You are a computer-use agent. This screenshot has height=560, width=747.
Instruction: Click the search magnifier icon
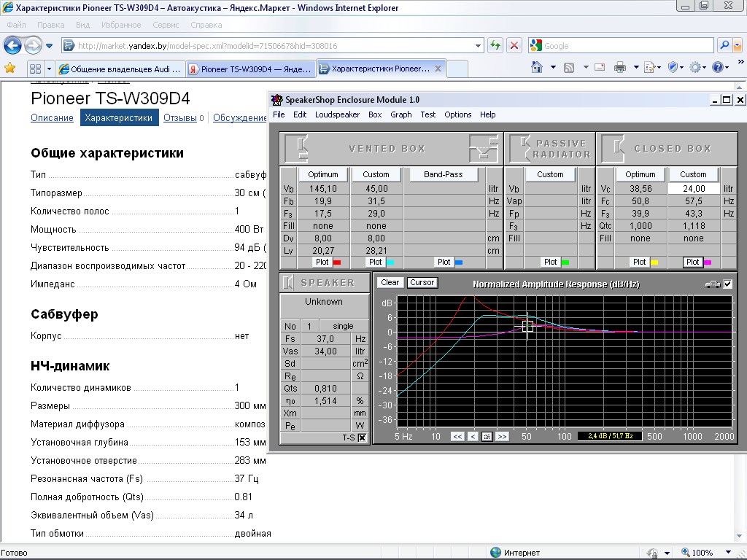pos(724,46)
